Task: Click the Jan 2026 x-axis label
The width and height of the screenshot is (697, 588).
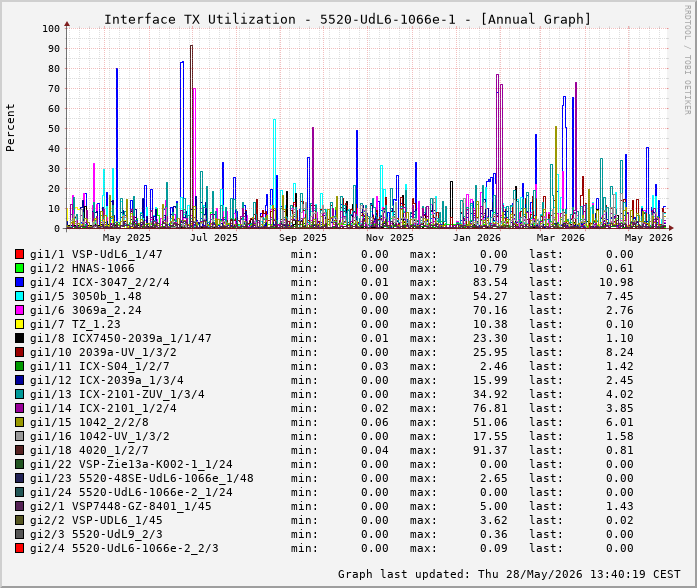Action: tap(477, 238)
